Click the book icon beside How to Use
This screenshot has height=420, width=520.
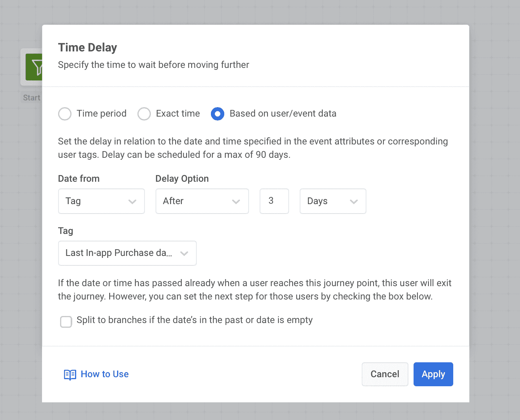pyautogui.click(x=70, y=375)
